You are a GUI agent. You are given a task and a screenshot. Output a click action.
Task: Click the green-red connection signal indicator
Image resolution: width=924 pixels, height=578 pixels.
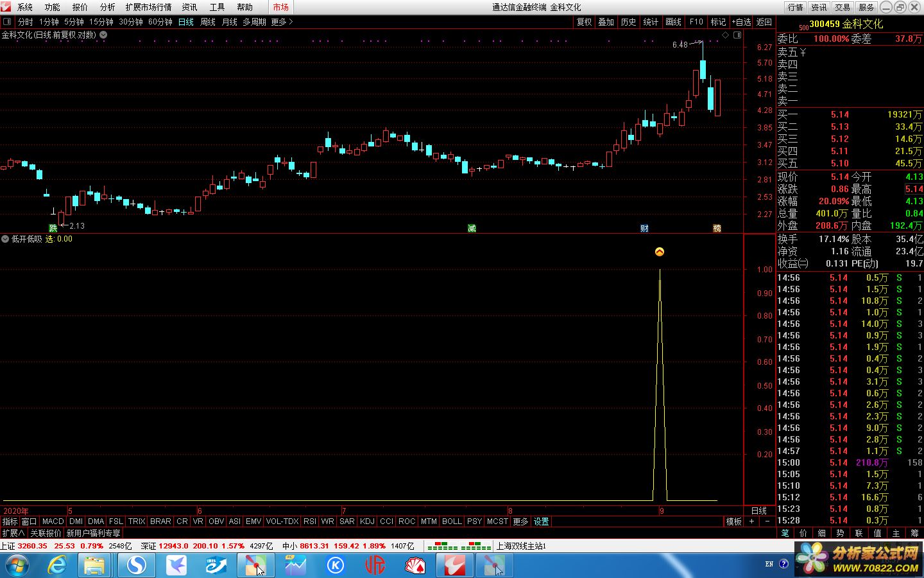459,546
